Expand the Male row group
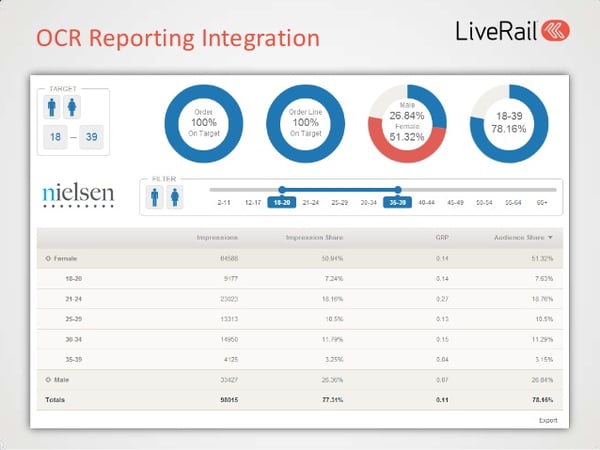The image size is (600, 450). pyautogui.click(x=48, y=380)
